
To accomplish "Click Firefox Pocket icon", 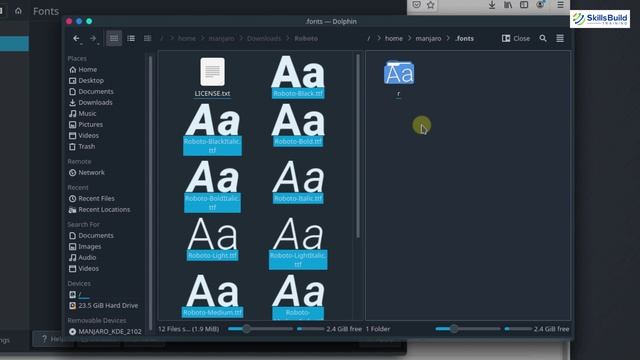I will click(416, 5).
